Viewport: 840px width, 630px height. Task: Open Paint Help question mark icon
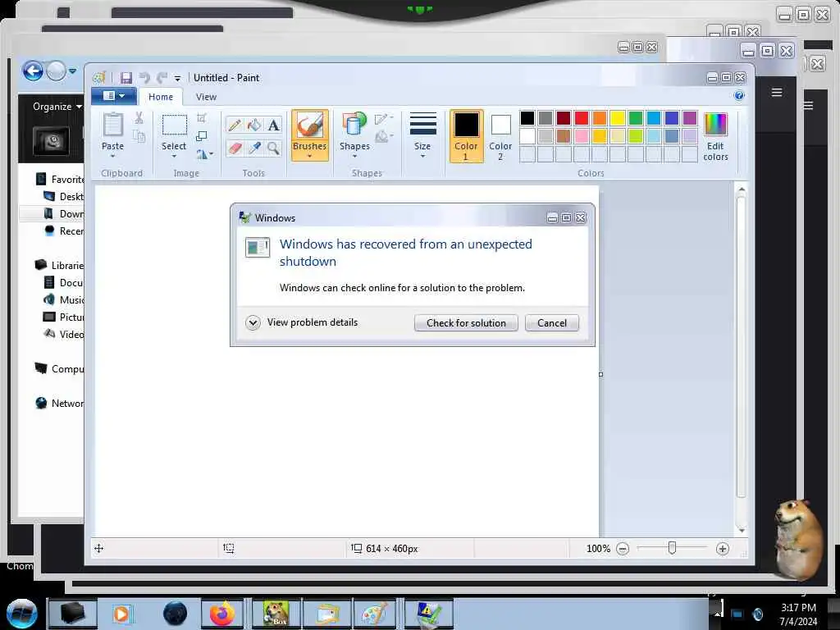739,95
